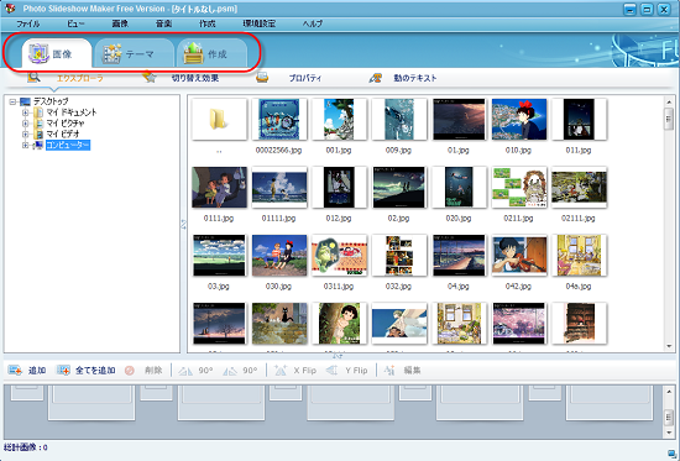Open the 切り替え効果 sub-tab

195,78
